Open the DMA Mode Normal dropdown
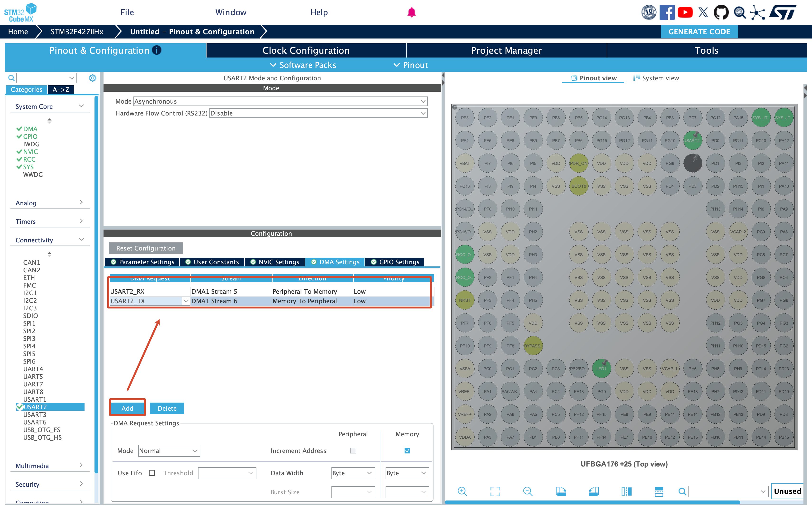The width and height of the screenshot is (812, 510). 169,451
